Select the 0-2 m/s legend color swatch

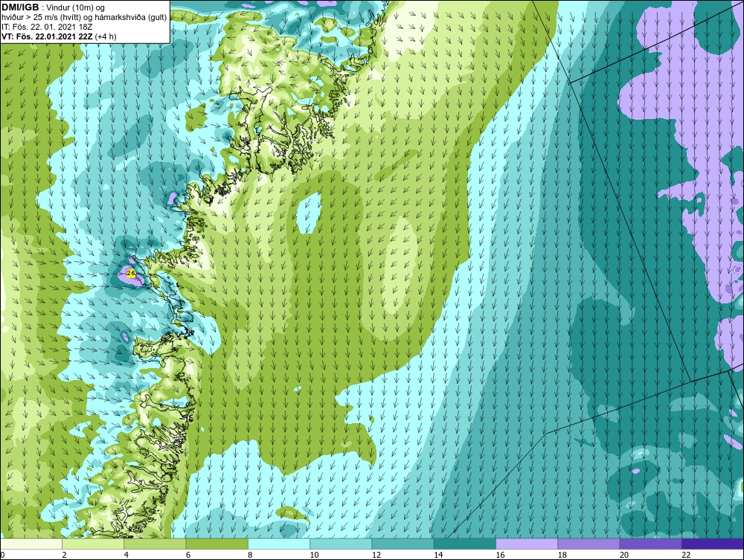31,544
